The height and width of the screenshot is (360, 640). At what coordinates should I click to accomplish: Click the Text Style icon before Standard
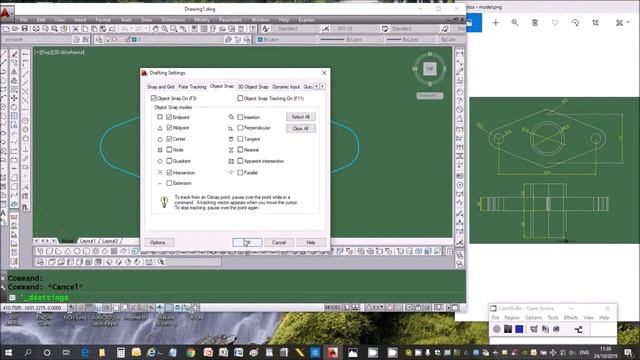pos(266,29)
